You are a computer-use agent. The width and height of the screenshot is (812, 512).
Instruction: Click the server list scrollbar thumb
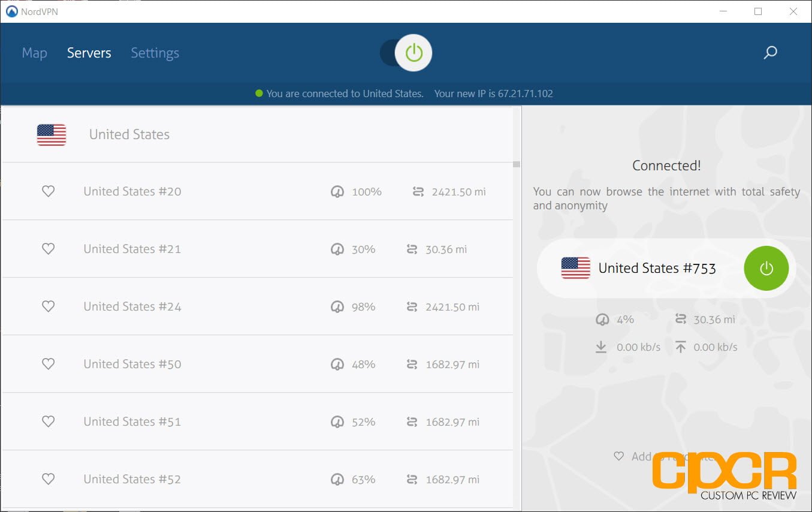[x=517, y=164]
